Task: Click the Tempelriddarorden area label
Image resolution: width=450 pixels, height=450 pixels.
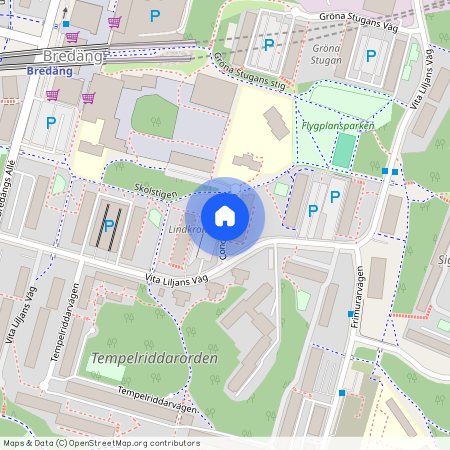Action: point(155,358)
